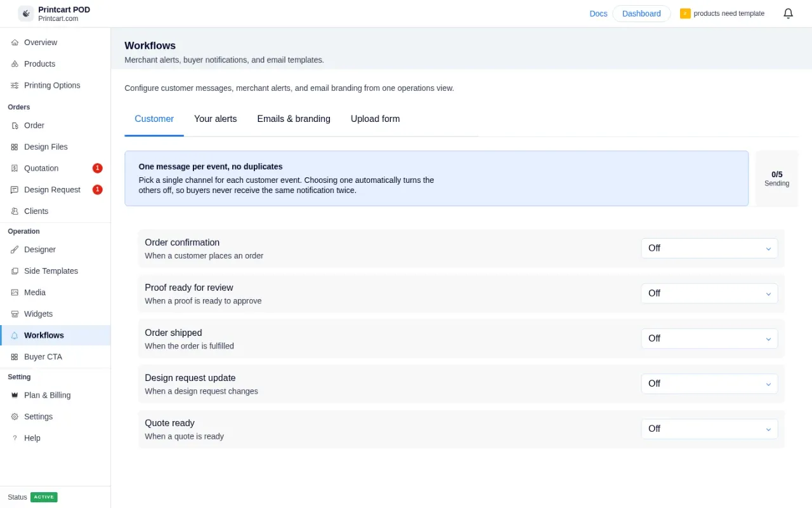The width and height of the screenshot is (812, 508).
Task: Click the Clients people icon
Action: [15, 211]
